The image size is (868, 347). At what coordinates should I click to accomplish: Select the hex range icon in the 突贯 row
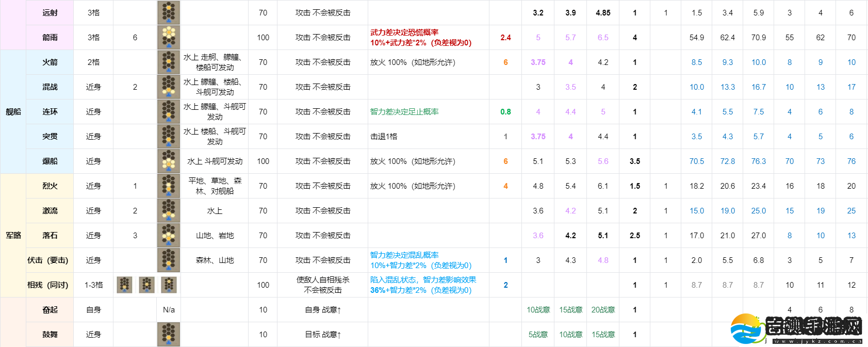(169, 137)
